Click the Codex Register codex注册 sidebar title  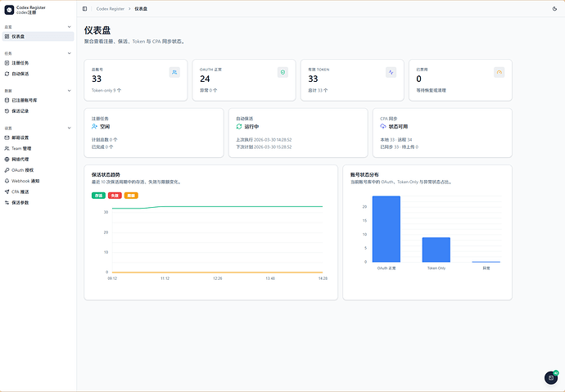point(31,10)
